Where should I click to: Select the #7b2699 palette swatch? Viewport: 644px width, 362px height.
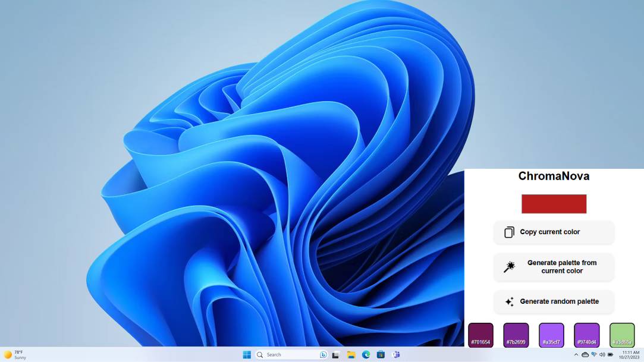(x=516, y=335)
